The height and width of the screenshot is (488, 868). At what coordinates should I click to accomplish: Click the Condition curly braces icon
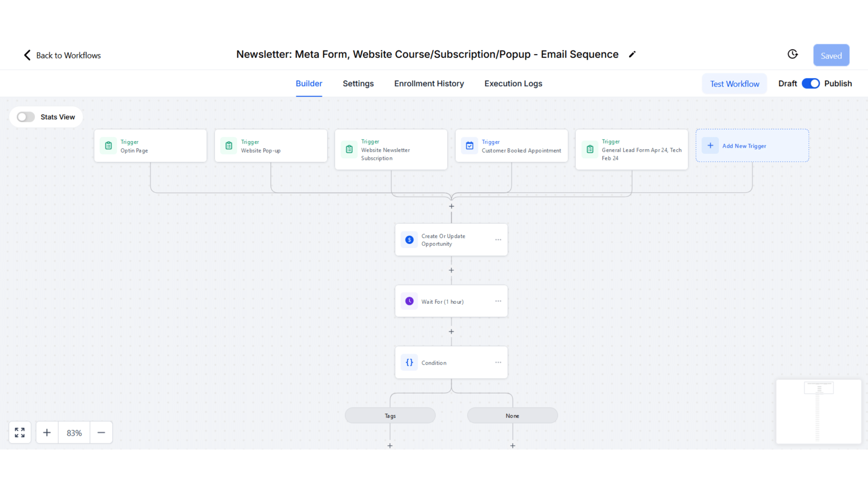pyautogui.click(x=409, y=362)
